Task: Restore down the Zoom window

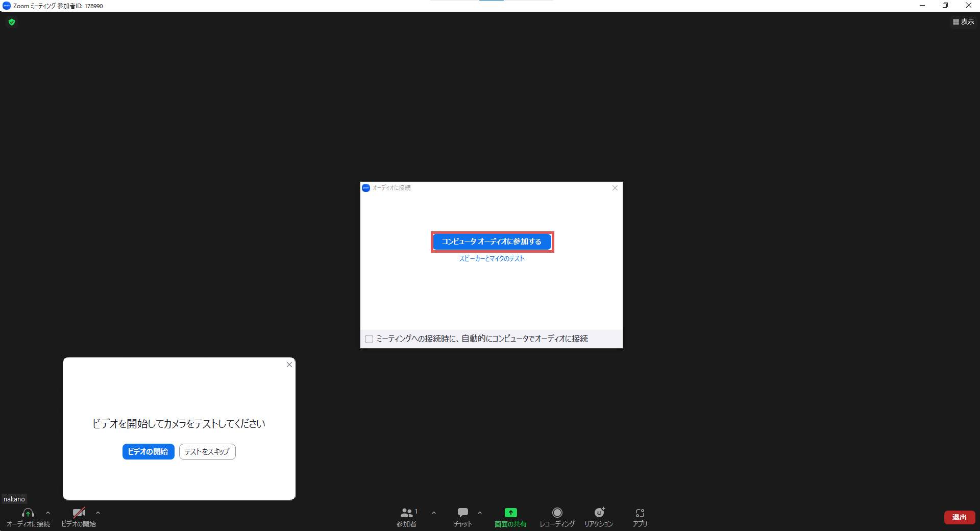Action: tap(945, 6)
